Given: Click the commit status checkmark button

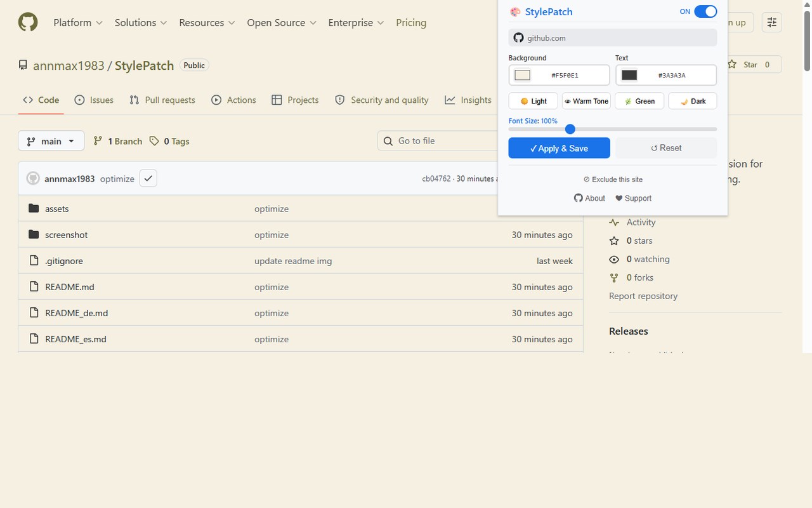Looking at the screenshot, I should tap(148, 178).
